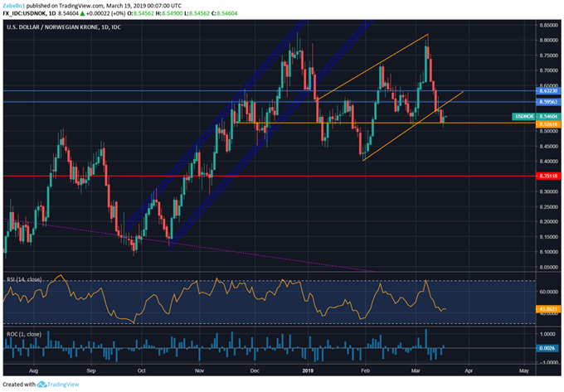The height and width of the screenshot is (392, 564).
Task: Click the Nov label on time axis
Action: tap(199, 370)
